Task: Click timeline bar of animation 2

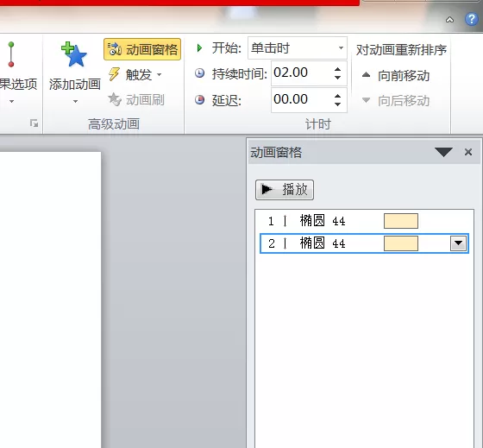Action: 401,243
